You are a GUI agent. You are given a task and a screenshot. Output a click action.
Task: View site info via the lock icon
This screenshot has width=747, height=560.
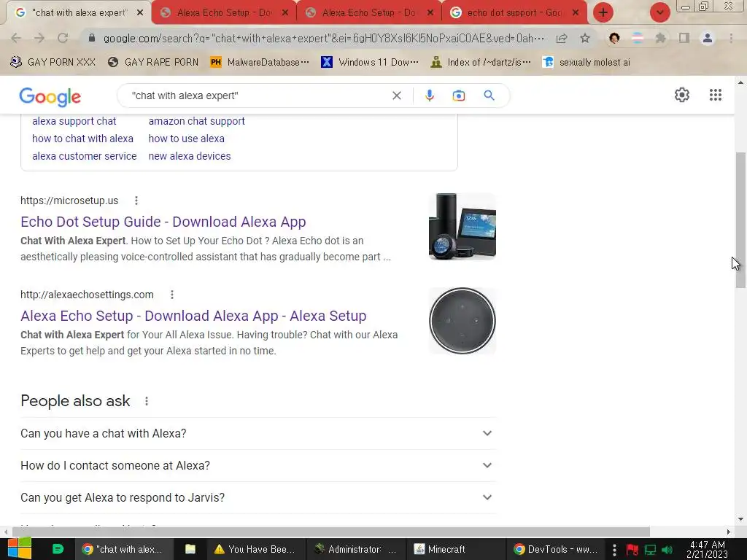pos(92,38)
